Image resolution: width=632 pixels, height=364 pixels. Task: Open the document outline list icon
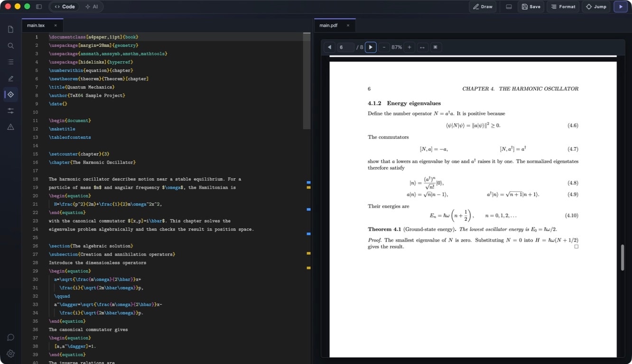[10, 62]
